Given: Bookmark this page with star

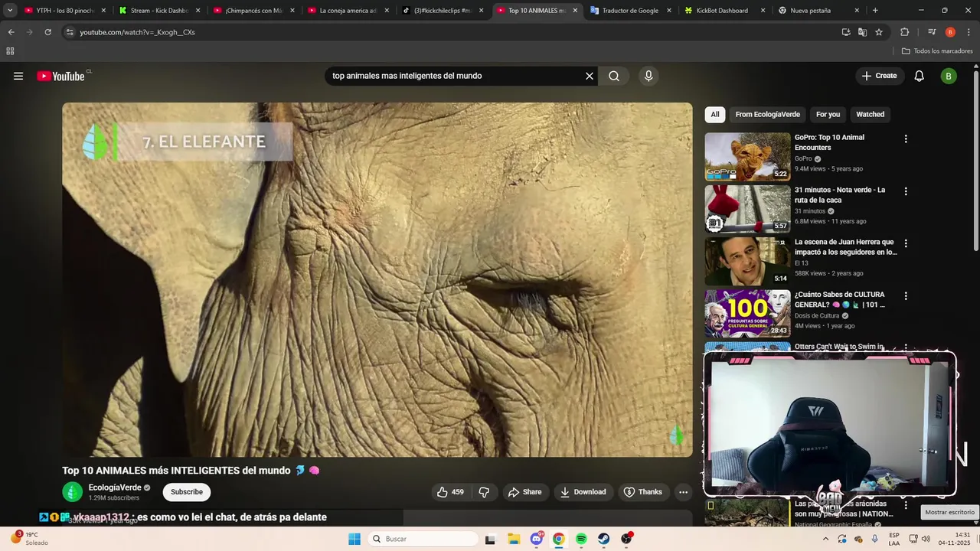Looking at the screenshot, I should tap(879, 32).
